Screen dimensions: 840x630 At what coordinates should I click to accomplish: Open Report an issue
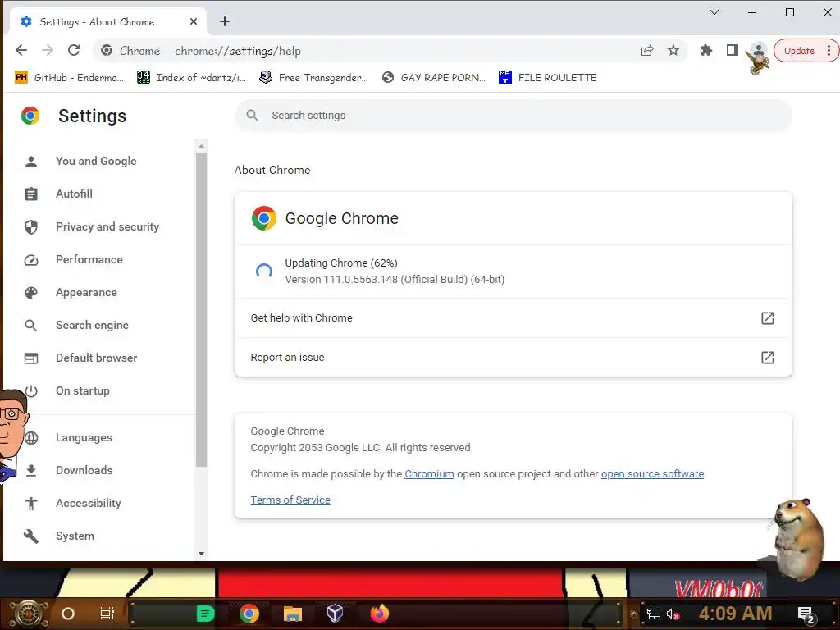(x=514, y=358)
